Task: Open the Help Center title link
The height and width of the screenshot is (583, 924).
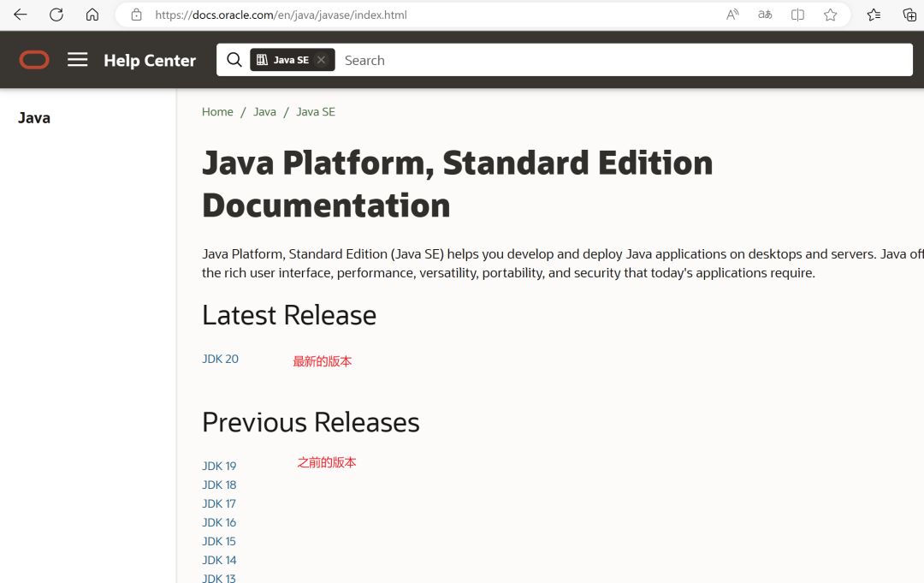Action: (150, 60)
